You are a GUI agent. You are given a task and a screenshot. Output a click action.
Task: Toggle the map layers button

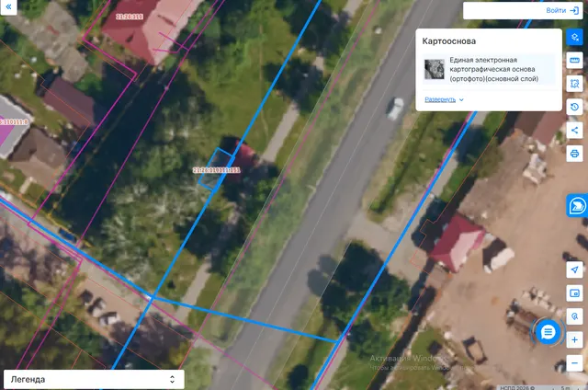point(574,37)
